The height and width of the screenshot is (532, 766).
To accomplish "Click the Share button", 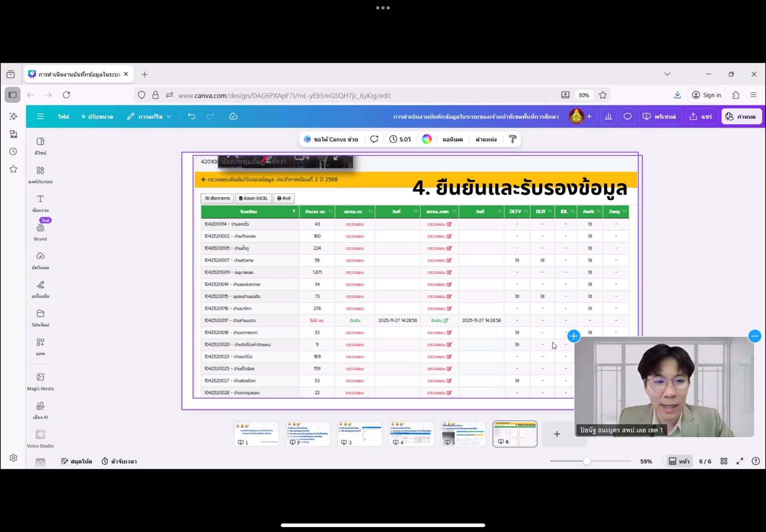I will 701,116.
